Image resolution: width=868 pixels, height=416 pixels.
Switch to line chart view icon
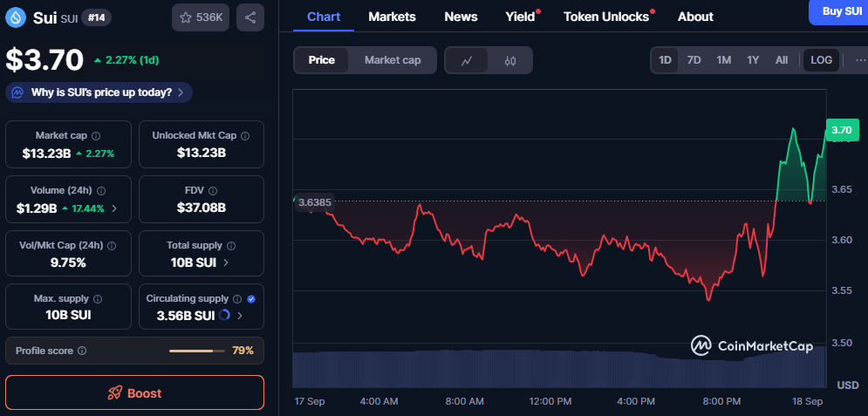[467, 60]
